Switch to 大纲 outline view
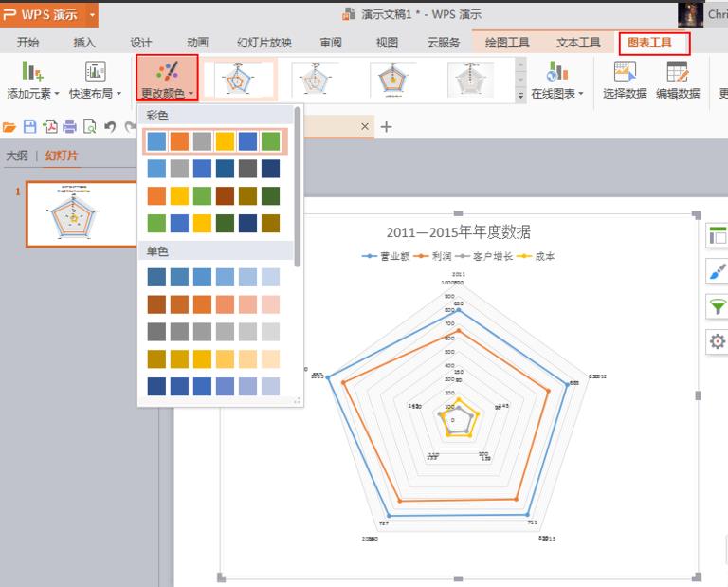The image size is (728, 587). 17,156
